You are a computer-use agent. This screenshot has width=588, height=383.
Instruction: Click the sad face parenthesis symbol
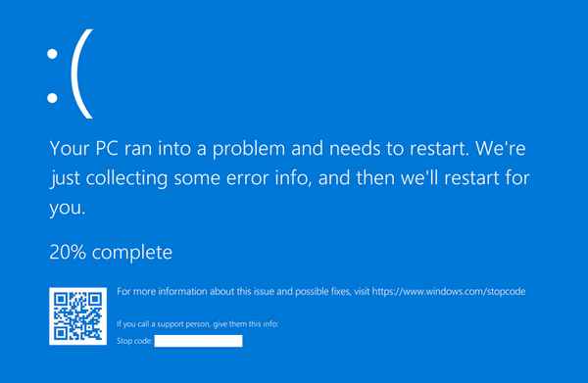[x=81, y=73]
